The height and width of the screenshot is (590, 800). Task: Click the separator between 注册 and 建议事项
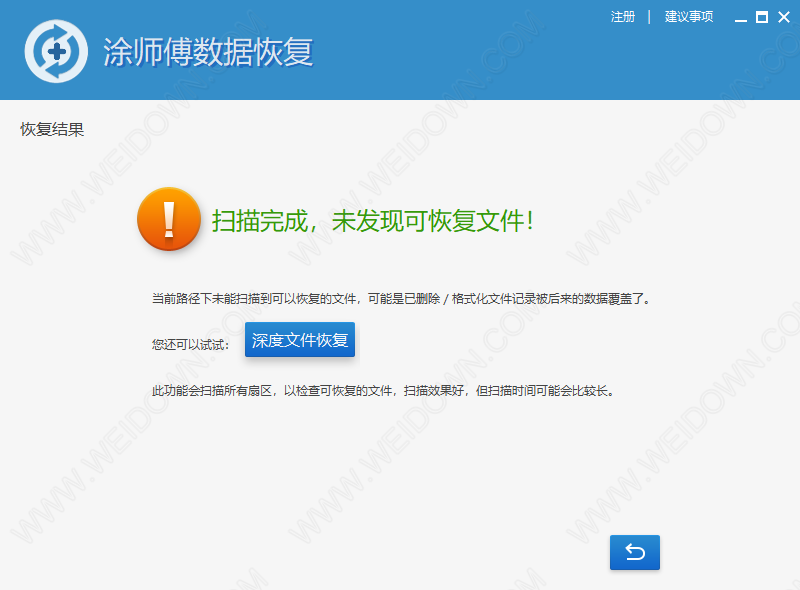pyautogui.click(x=649, y=17)
